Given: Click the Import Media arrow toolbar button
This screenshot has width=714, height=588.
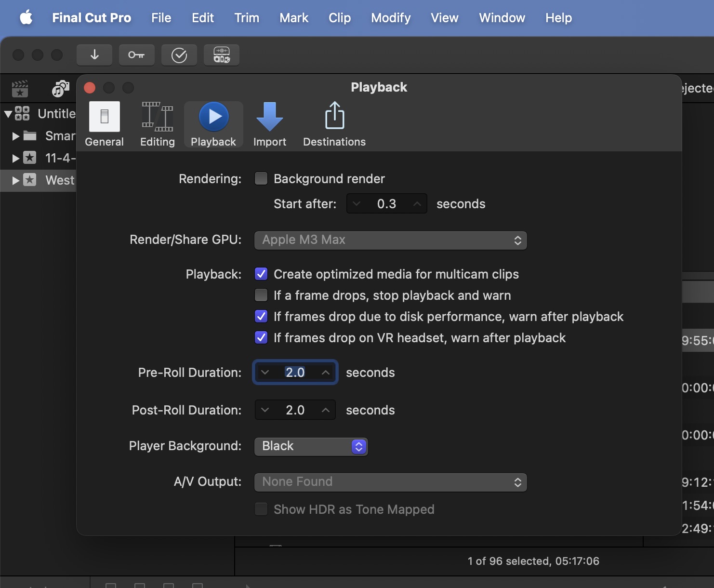Looking at the screenshot, I should click(x=94, y=55).
